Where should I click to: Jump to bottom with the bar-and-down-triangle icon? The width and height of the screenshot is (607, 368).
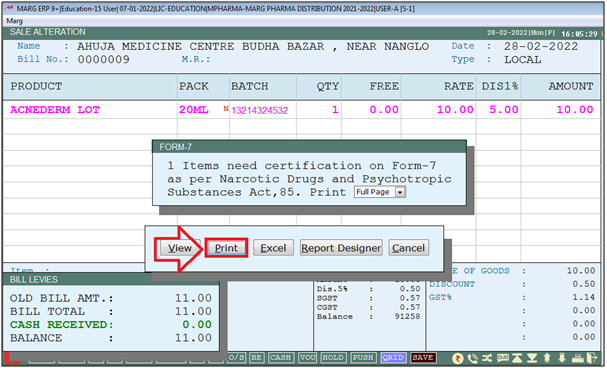click(x=532, y=358)
